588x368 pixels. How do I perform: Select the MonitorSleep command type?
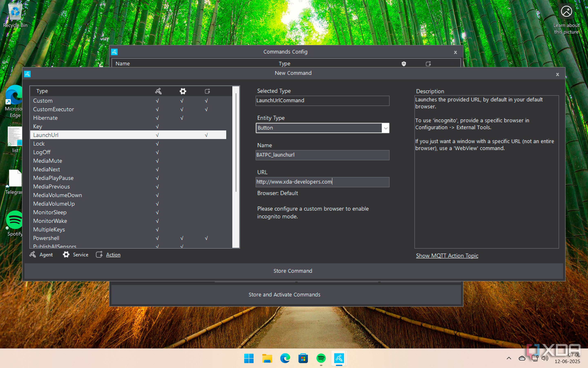(x=128, y=212)
